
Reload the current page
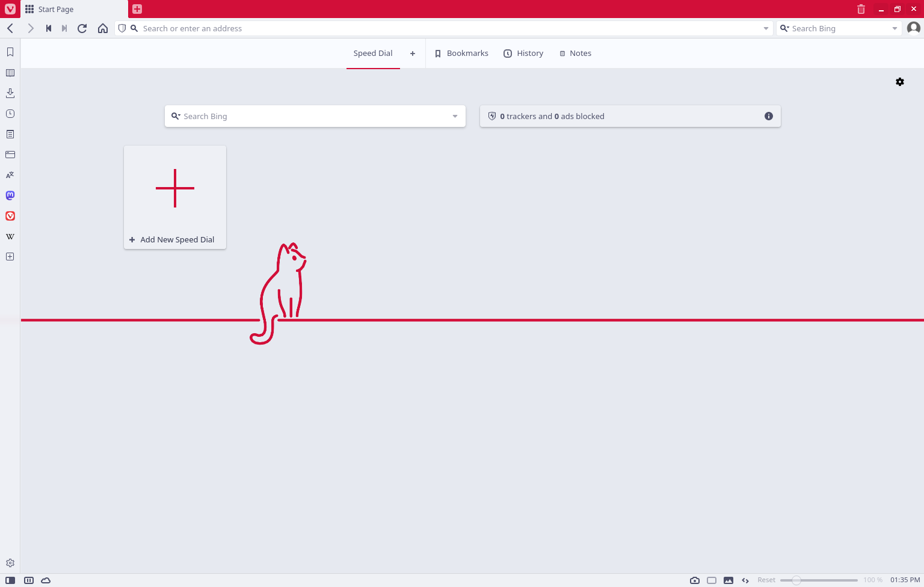point(82,28)
